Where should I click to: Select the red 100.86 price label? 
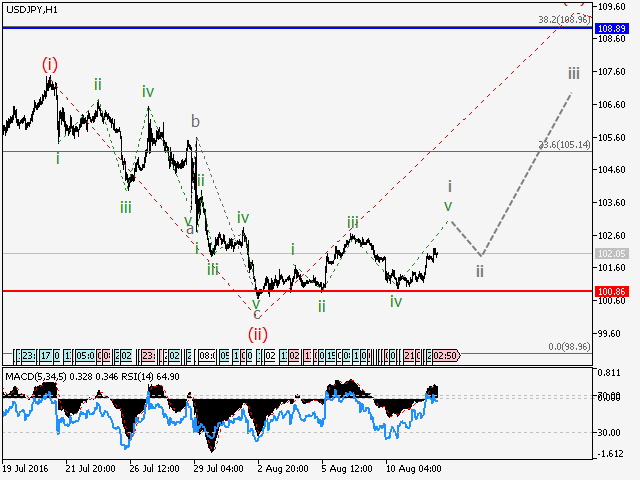click(611, 291)
